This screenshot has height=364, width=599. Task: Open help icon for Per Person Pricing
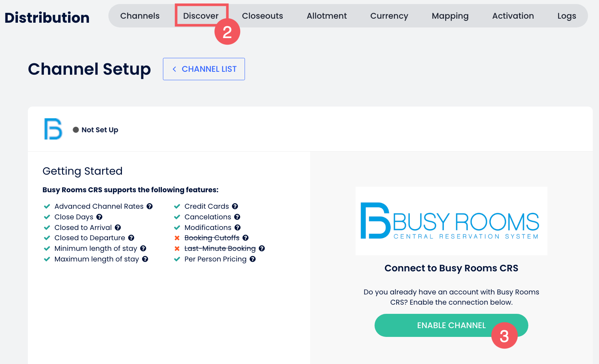pyautogui.click(x=253, y=259)
